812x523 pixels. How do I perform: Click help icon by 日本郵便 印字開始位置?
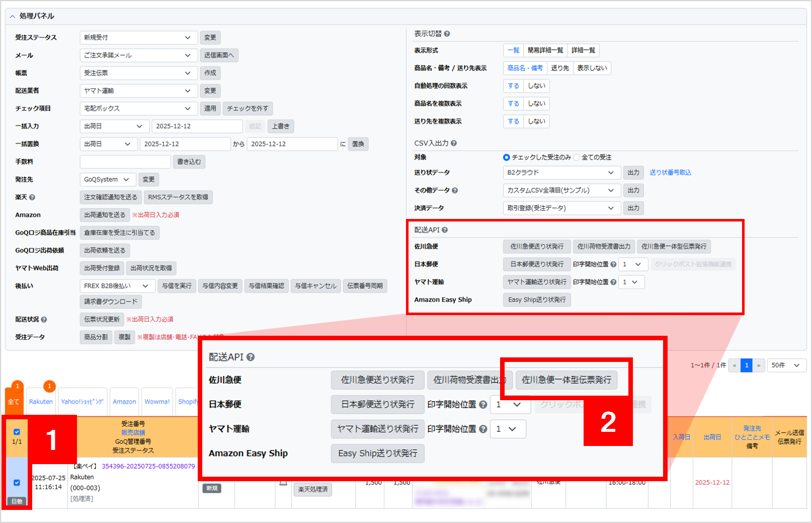[613, 264]
